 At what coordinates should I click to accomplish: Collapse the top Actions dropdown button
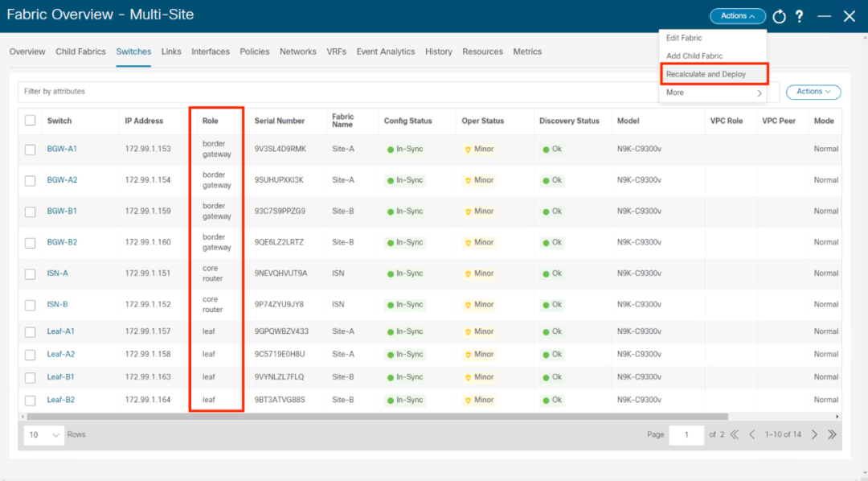click(738, 16)
